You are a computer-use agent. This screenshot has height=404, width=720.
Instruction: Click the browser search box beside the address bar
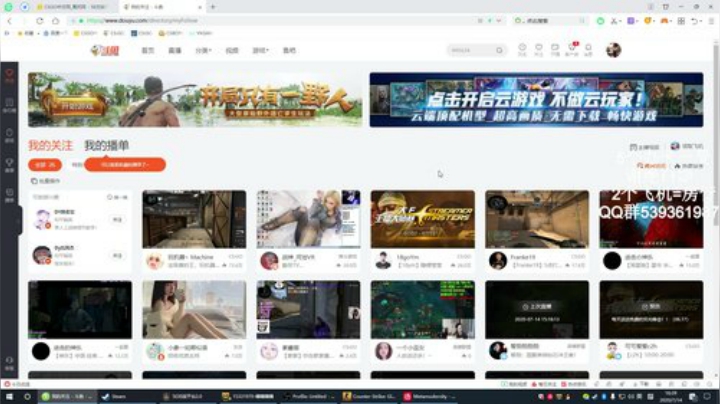coord(550,21)
